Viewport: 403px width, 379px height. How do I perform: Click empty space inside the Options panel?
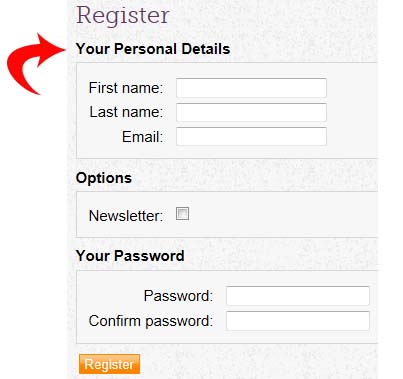(283, 214)
